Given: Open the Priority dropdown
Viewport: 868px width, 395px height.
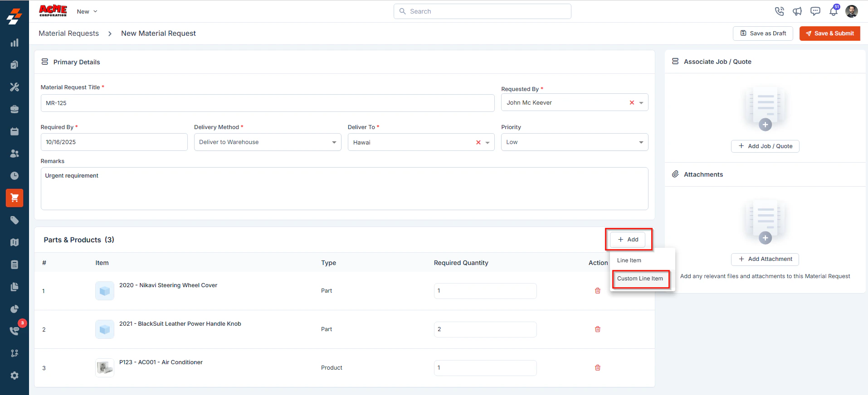Looking at the screenshot, I should 575,142.
